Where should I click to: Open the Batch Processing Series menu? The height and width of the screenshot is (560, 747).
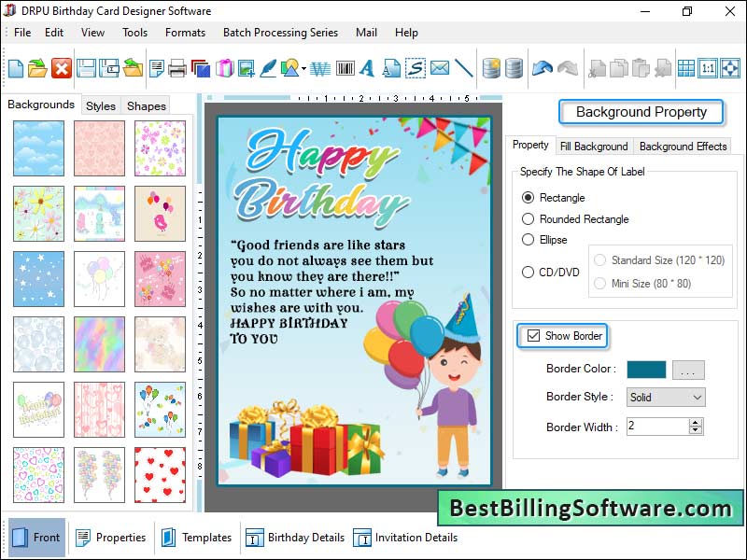click(280, 32)
